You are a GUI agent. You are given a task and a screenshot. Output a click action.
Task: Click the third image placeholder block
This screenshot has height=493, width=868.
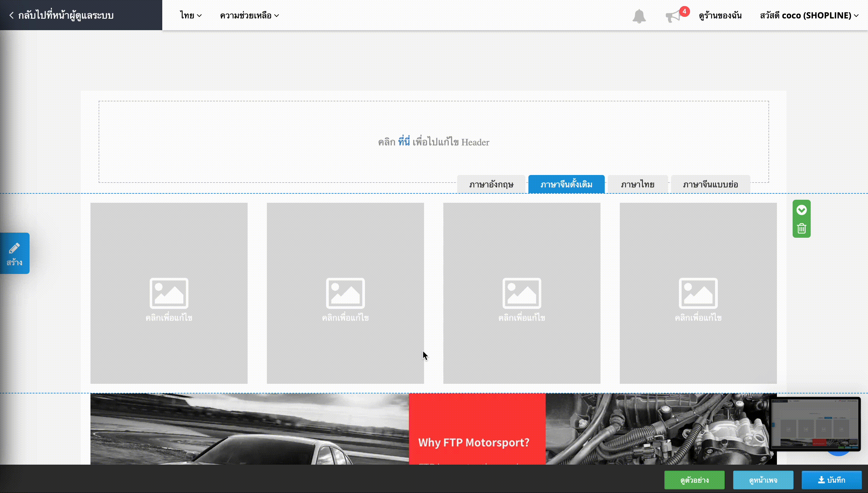point(522,293)
